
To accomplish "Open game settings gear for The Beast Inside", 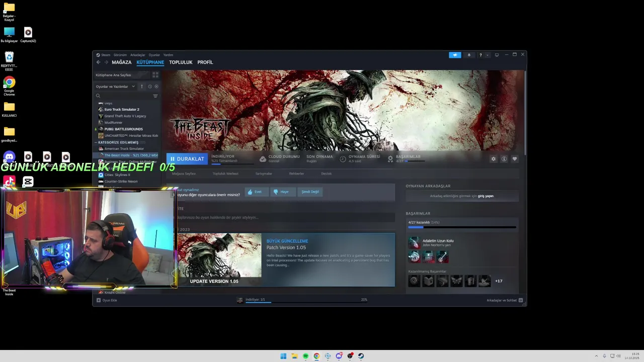I will click(x=494, y=159).
